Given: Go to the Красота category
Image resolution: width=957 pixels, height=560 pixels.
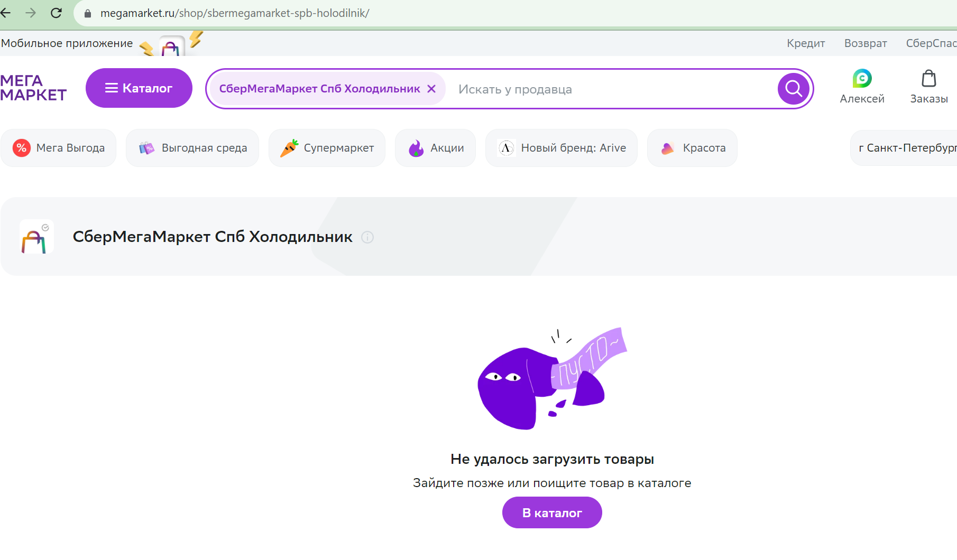Looking at the screenshot, I should (692, 148).
